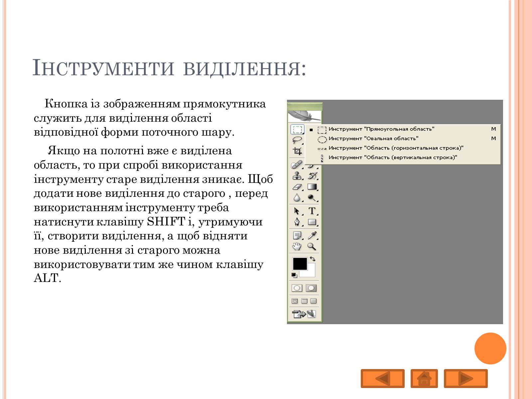Select the History Brush tool

tap(312, 176)
